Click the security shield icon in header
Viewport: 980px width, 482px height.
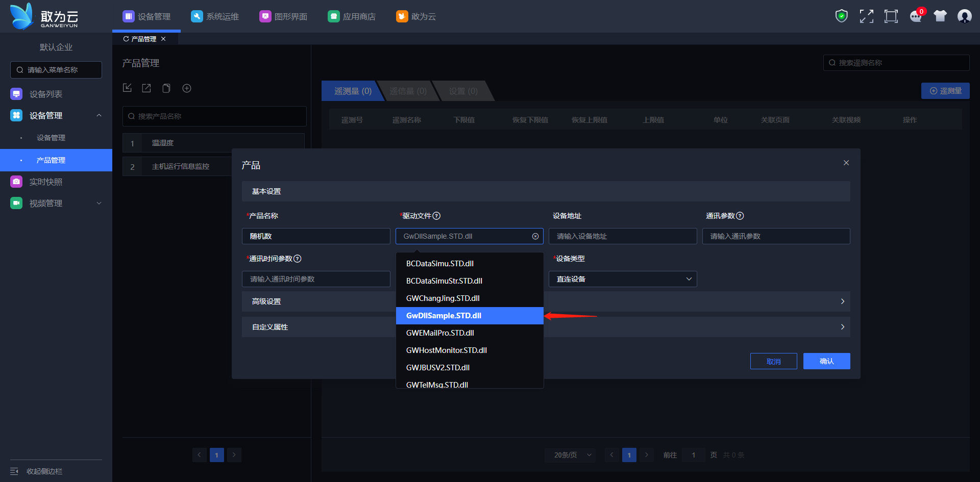pyautogui.click(x=841, y=16)
